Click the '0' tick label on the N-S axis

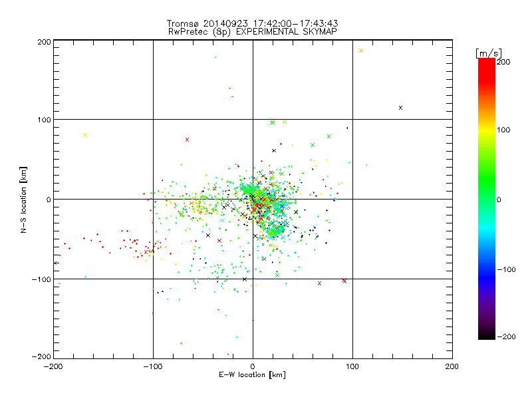pyautogui.click(x=49, y=199)
